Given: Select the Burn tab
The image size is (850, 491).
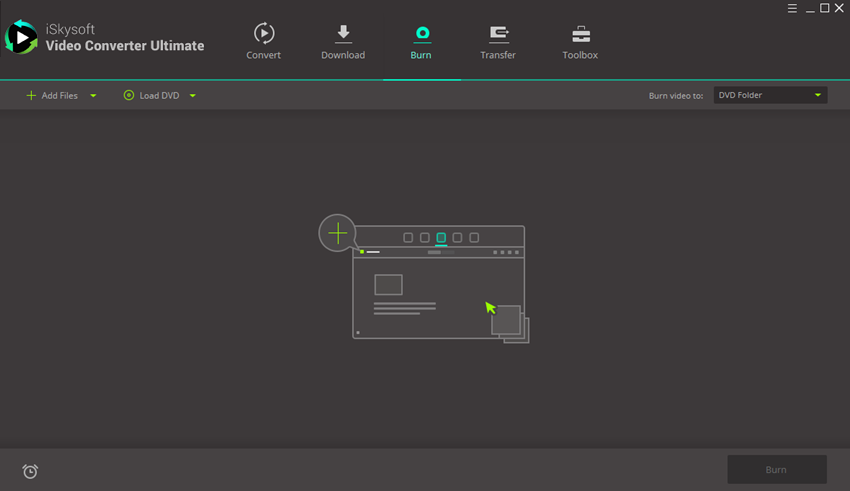Looking at the screenshot, I should [421, 42].
